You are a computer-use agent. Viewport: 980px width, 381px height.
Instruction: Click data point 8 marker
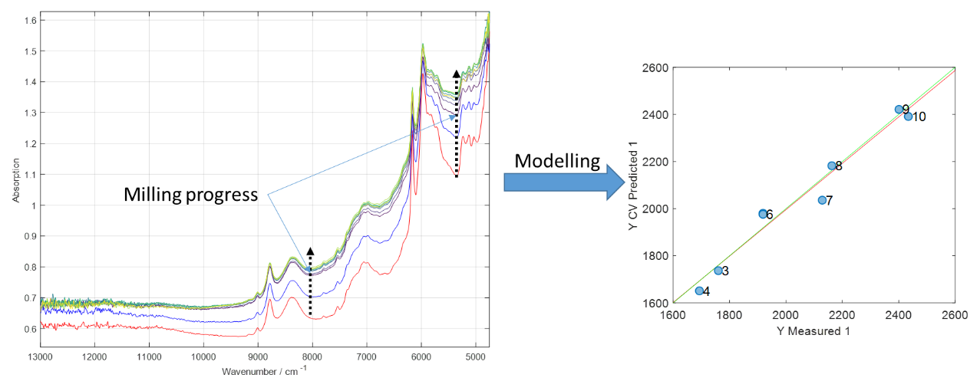click(x=832, y=166)
